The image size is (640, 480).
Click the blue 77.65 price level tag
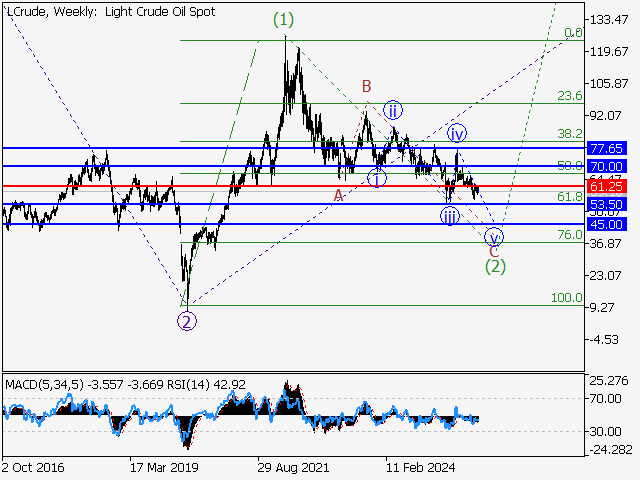607,148
